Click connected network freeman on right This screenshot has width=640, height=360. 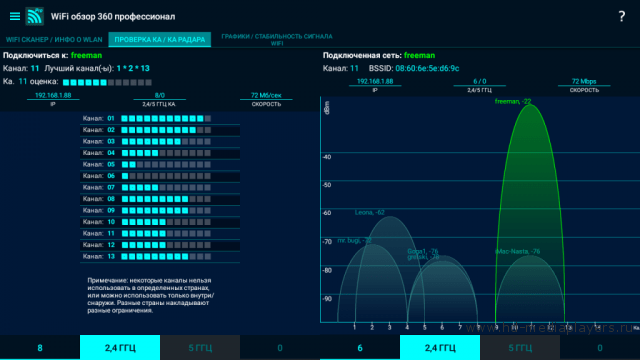coord(419,55)
